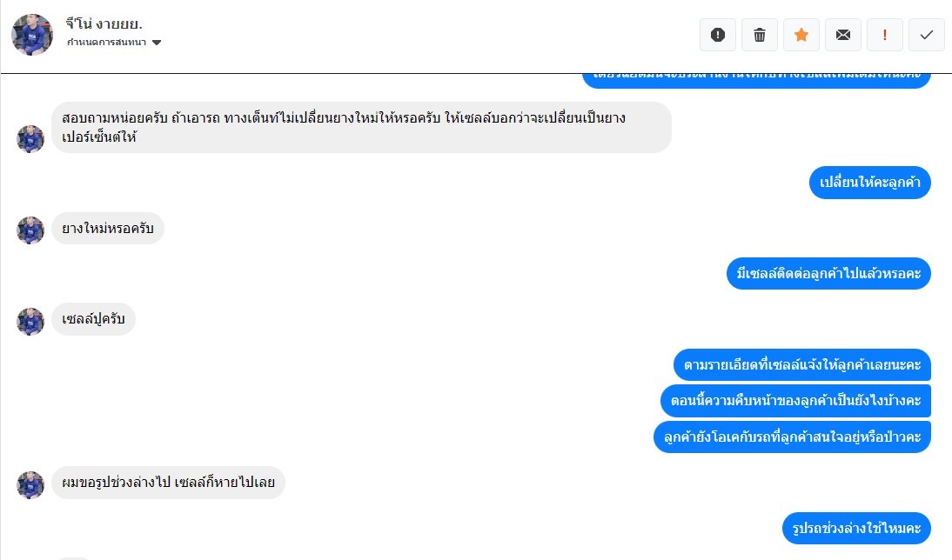Open the กำหนดการสนทนา label menu
Viewport: 952px width, 560px height.
pos(106,43)
